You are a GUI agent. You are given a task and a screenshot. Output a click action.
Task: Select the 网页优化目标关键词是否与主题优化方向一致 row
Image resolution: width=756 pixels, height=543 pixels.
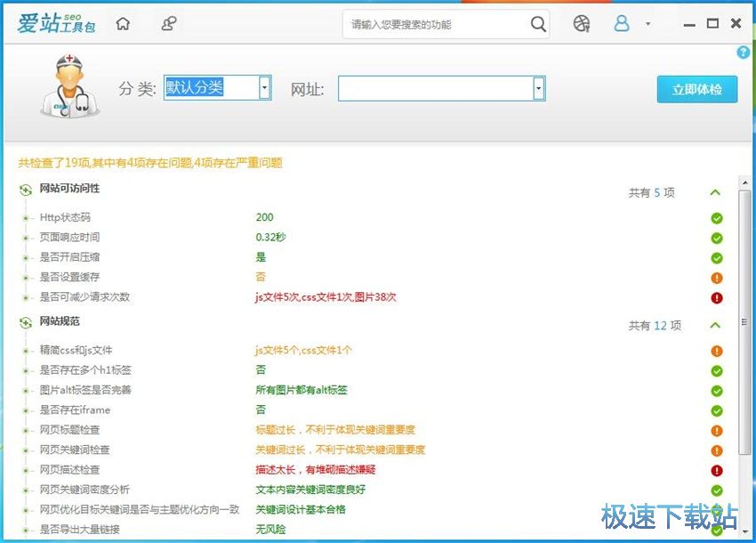(374, 510)
